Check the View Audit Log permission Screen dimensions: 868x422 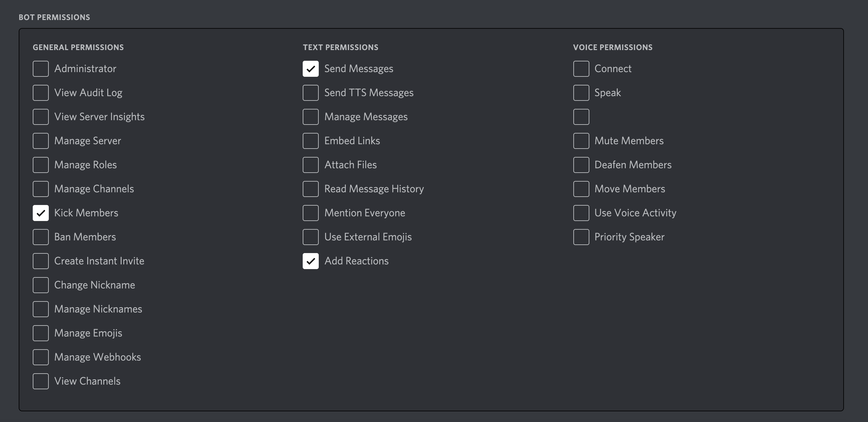[x=40, y=92]
